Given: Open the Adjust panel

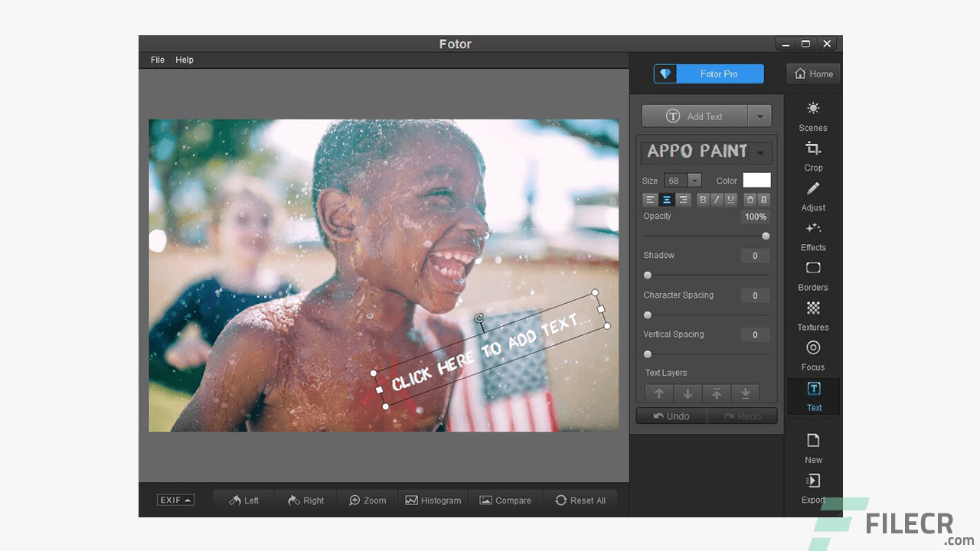Looking at the screenshot, I should tap(813, 197).
